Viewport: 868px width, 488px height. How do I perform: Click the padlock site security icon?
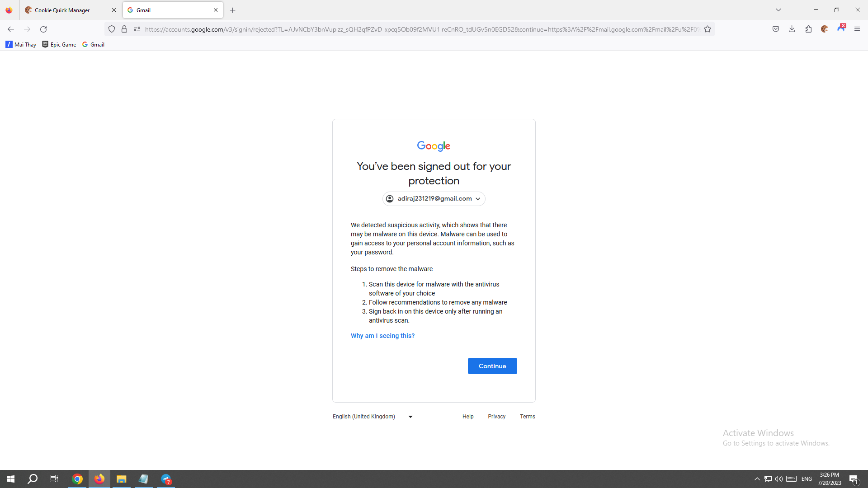coord(124,29)
